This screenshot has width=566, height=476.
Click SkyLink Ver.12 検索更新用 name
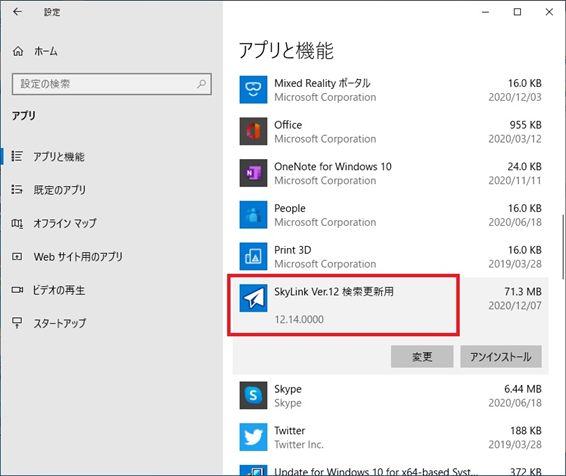point(334,292)
